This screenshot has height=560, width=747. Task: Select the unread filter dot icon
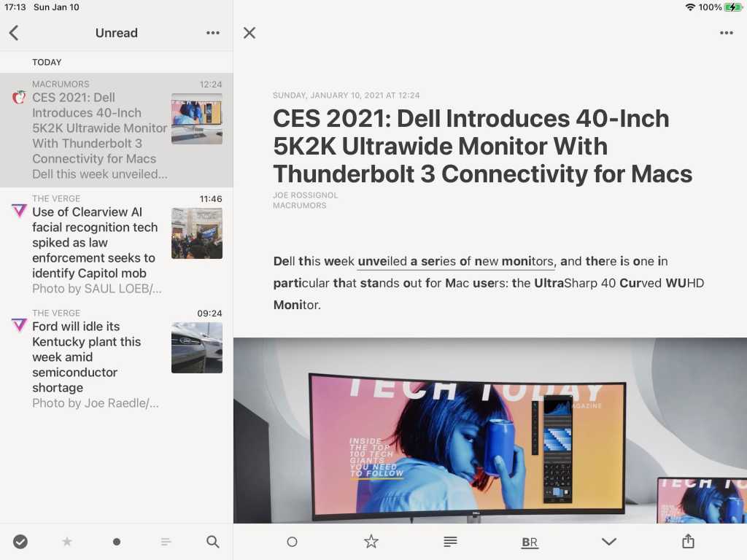coord(117,542)
